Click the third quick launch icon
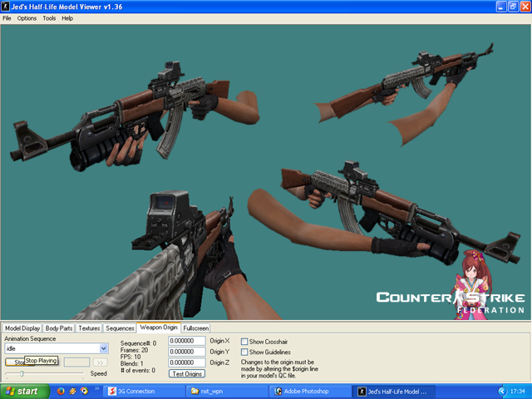Screen dimensions: 532x399 point(84,392)
